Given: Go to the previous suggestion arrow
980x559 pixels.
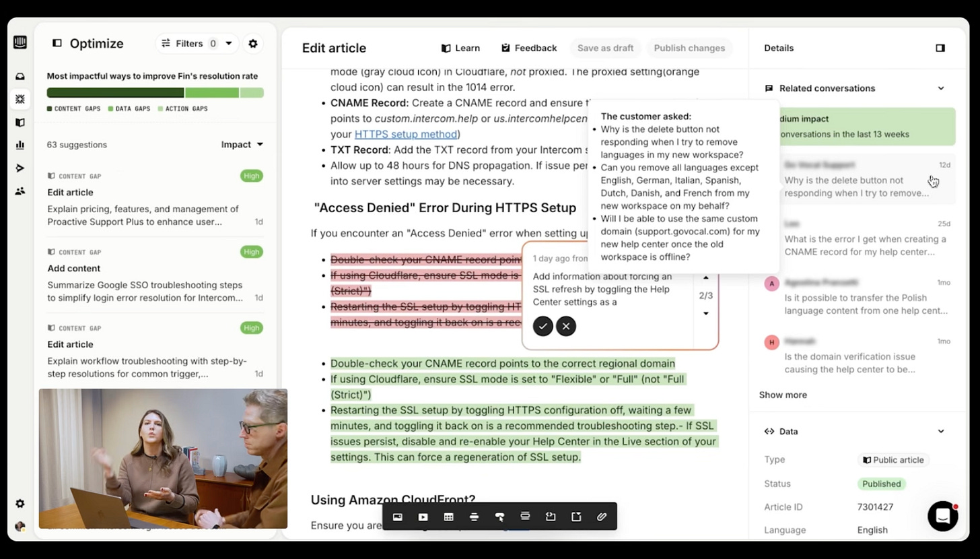Looking at the screenshot, I should pyautogui.click(x=706, y=277).
